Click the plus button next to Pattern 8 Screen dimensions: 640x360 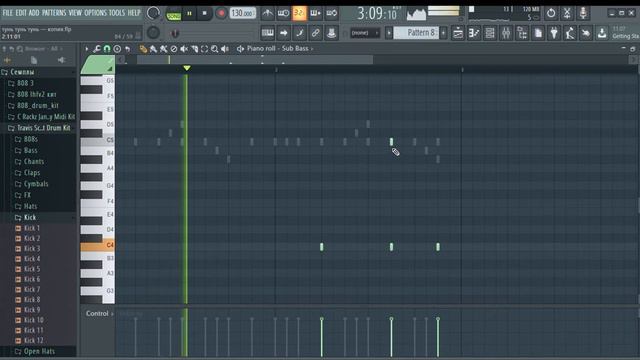tap(444, 33)
